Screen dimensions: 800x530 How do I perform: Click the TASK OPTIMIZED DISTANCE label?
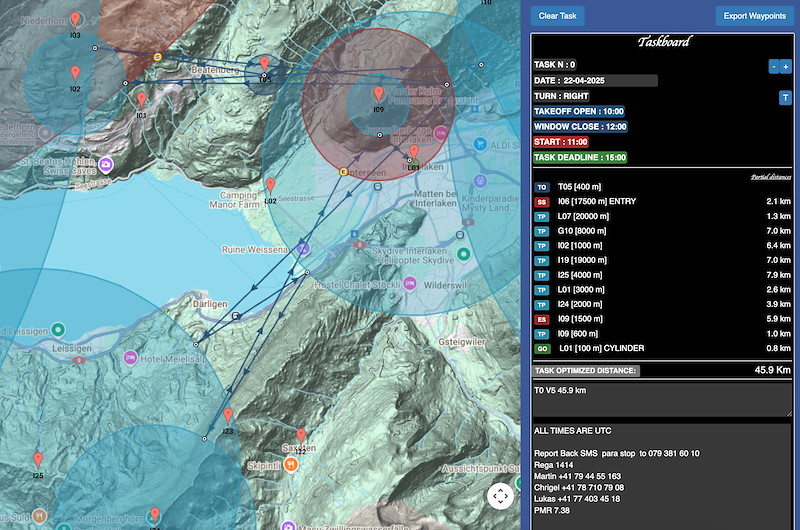pyautogui.click(x=585, y=371)
